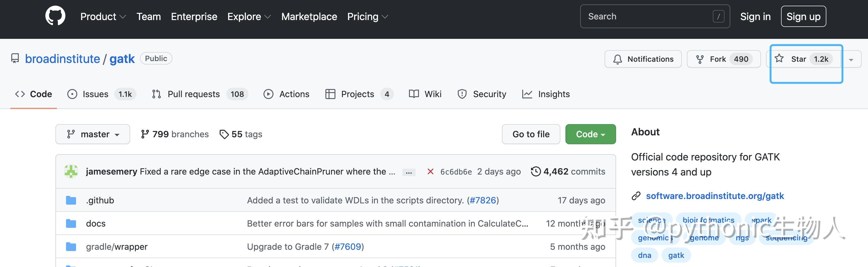868x267 pixels.
Task: View the 55 tags list
Action: click(x=241, y=134)
